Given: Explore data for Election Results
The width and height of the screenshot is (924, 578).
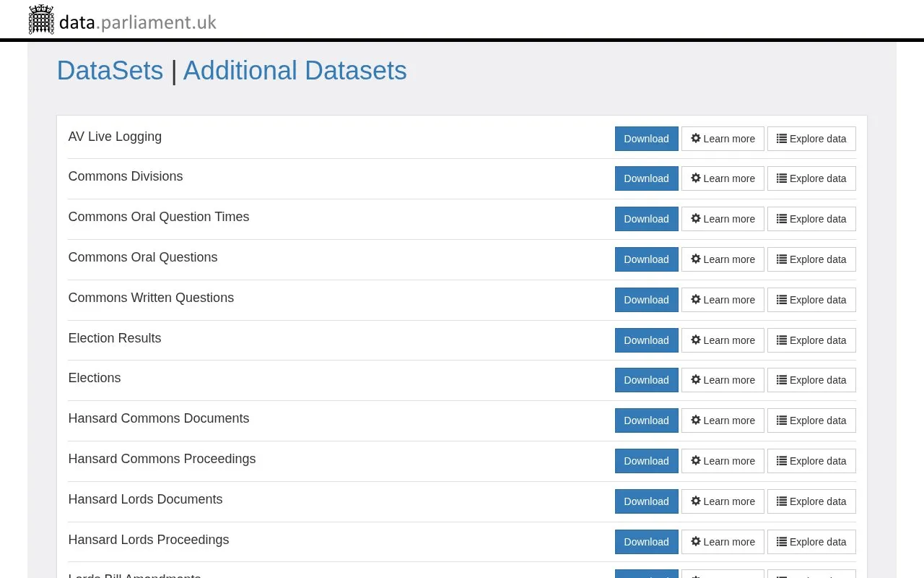Looking at the screenshot, I should point(811,340).
